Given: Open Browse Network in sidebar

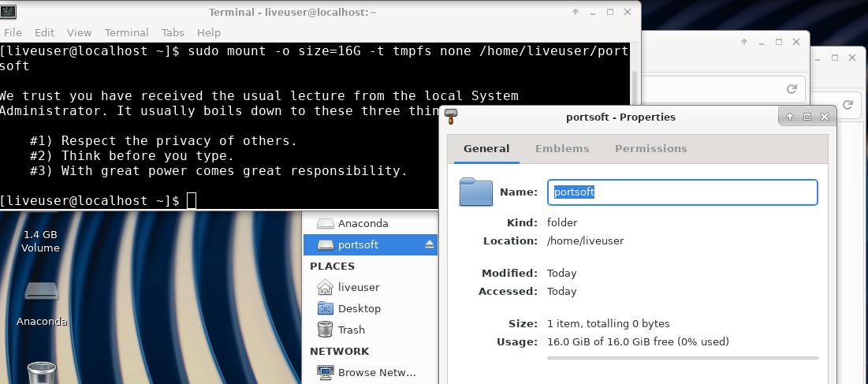Looking at the screenshot, I should tap(371, 372).
